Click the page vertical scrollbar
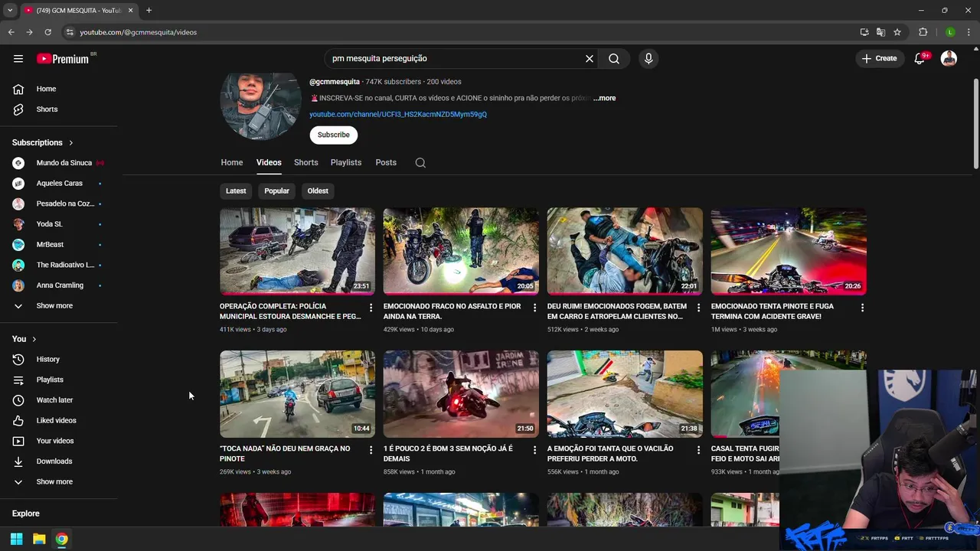Screen dimensions: 980x551 point(975,122)
